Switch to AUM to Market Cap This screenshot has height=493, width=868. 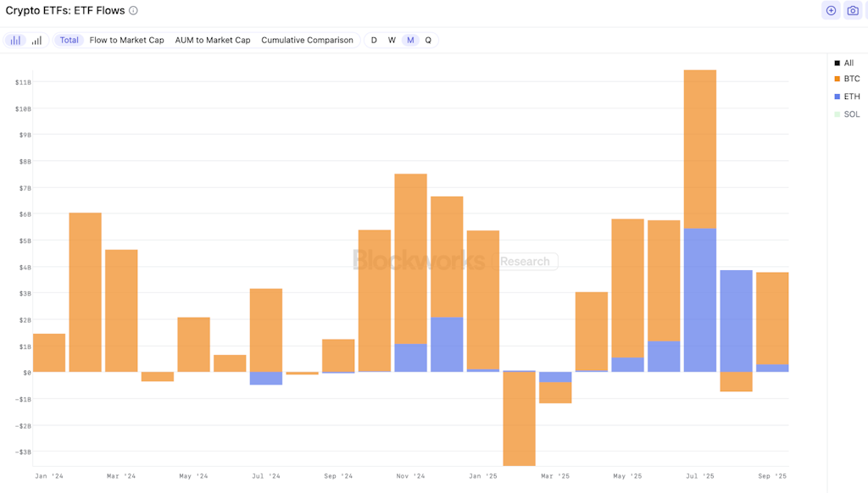point(213,41)
